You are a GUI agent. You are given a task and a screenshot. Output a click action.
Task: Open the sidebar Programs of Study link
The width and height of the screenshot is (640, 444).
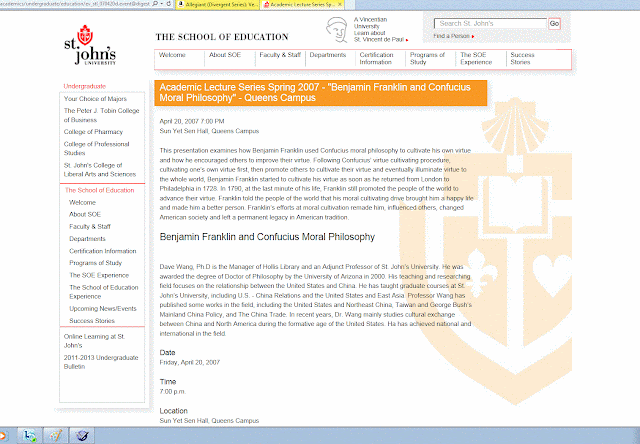tap(96, 263)
